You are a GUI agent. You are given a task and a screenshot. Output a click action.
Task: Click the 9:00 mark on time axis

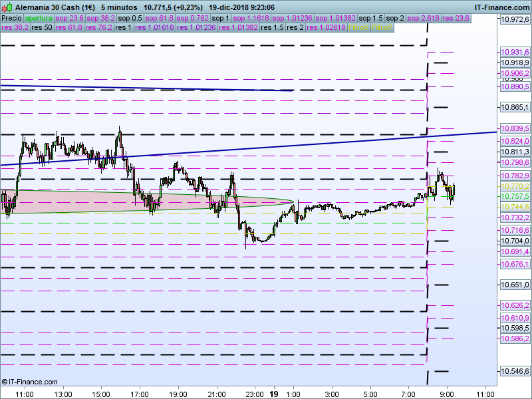tap(447, 394)
